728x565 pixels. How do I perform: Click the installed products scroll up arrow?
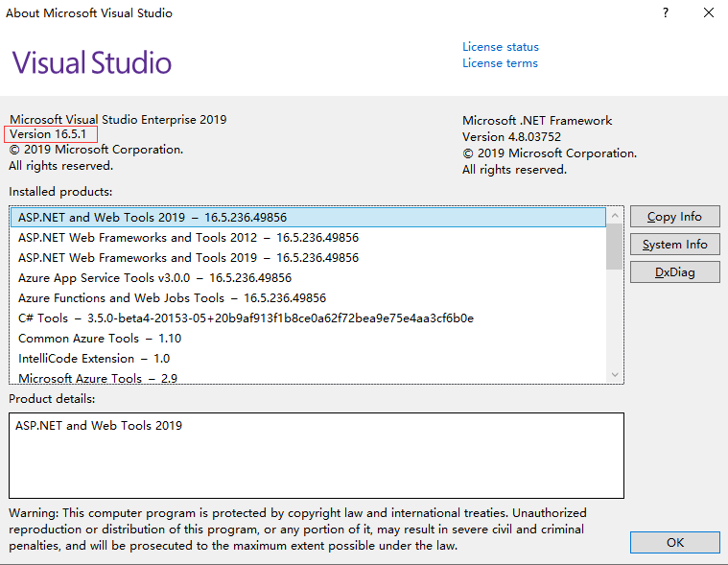click(x=615, y=216)
